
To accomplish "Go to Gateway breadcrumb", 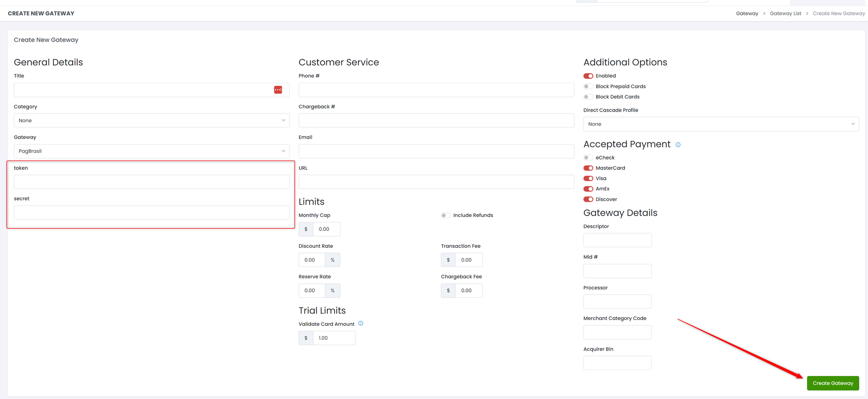I will (747, 14).
